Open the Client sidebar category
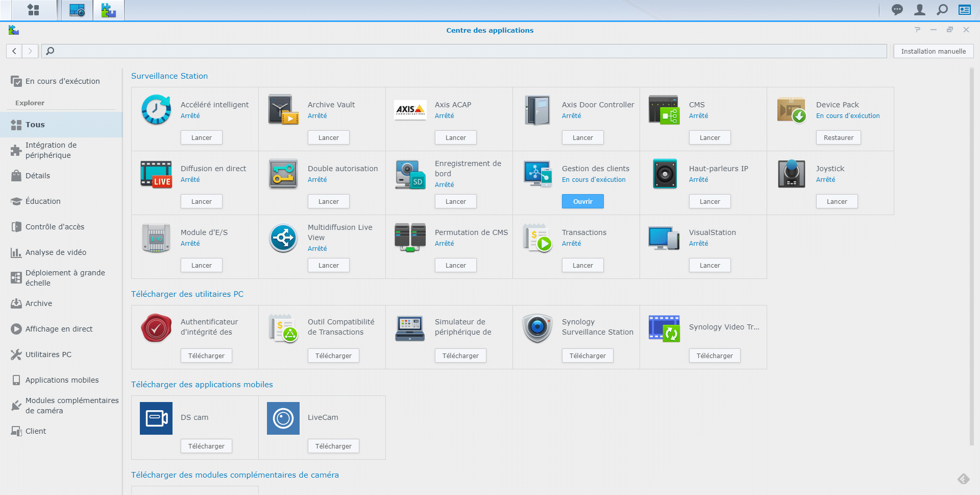Screen dimensions: 980x495 pos(61,431)
